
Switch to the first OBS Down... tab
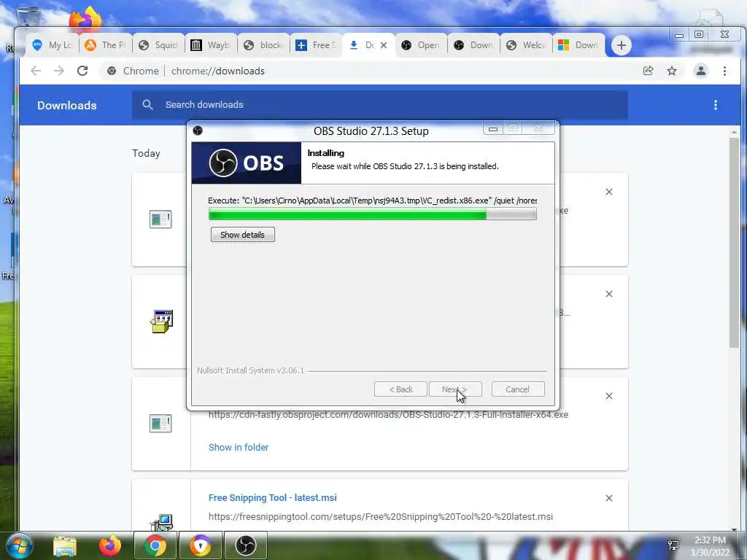point(473,45)
